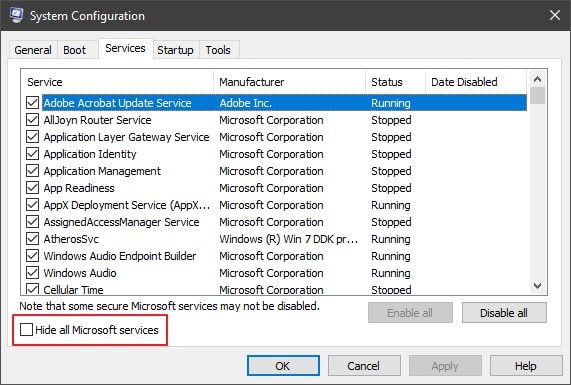Viewport: 571px width, 385px height.
Task: Click the Apply button
Action: [x=445, y=365]
